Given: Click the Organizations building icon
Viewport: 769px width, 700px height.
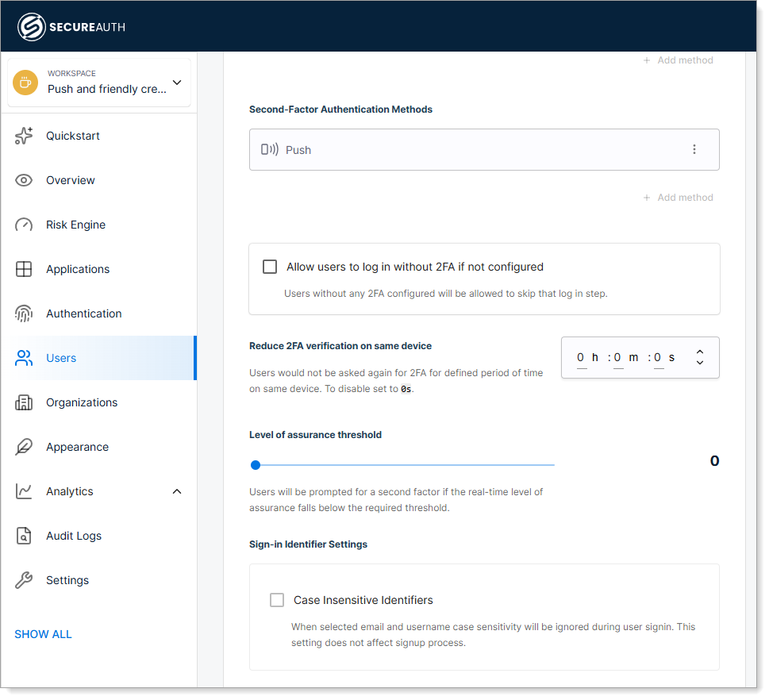Looking at the screenshot, I should [x=25, y=402].
